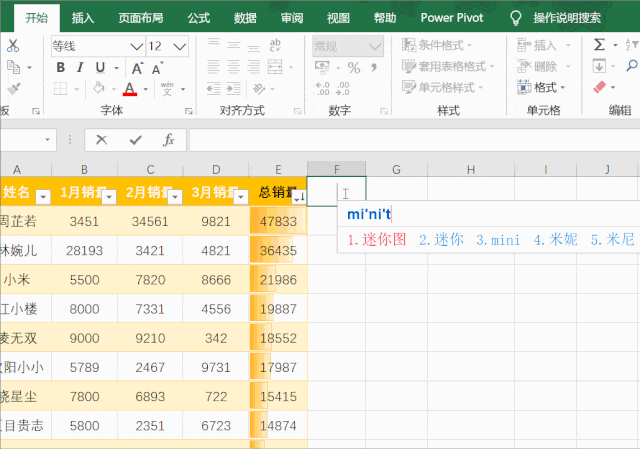Open filter dropdown for 姓名 column
The image size is (640, 449).
[x=43, y=196]
